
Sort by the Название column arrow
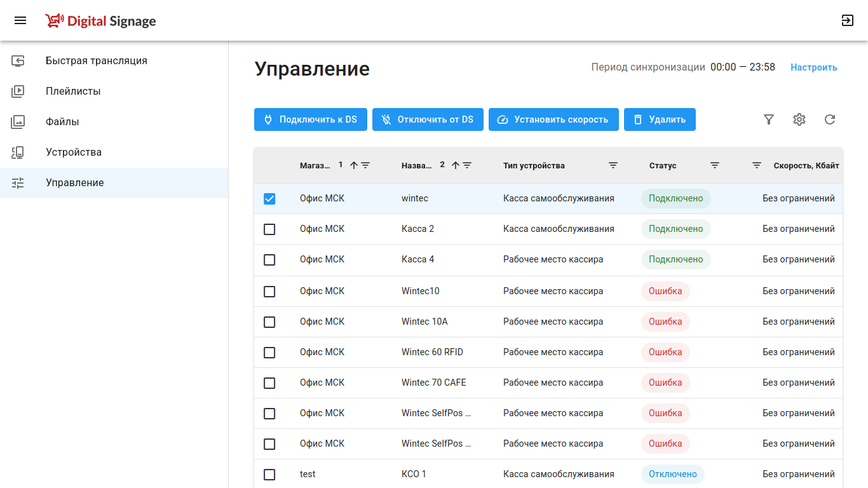[456, 165]
